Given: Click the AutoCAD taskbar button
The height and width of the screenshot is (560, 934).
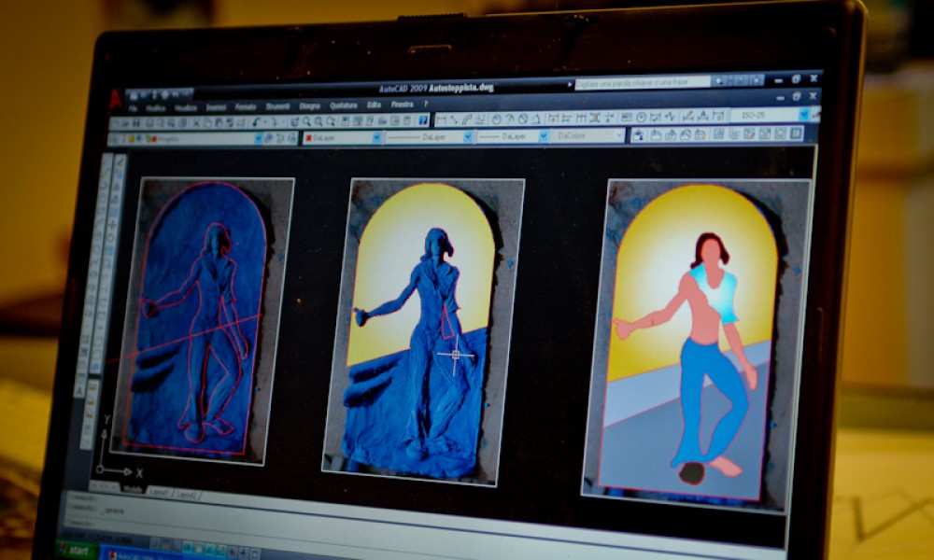Looking at the screenshot, I should point(141,556).
